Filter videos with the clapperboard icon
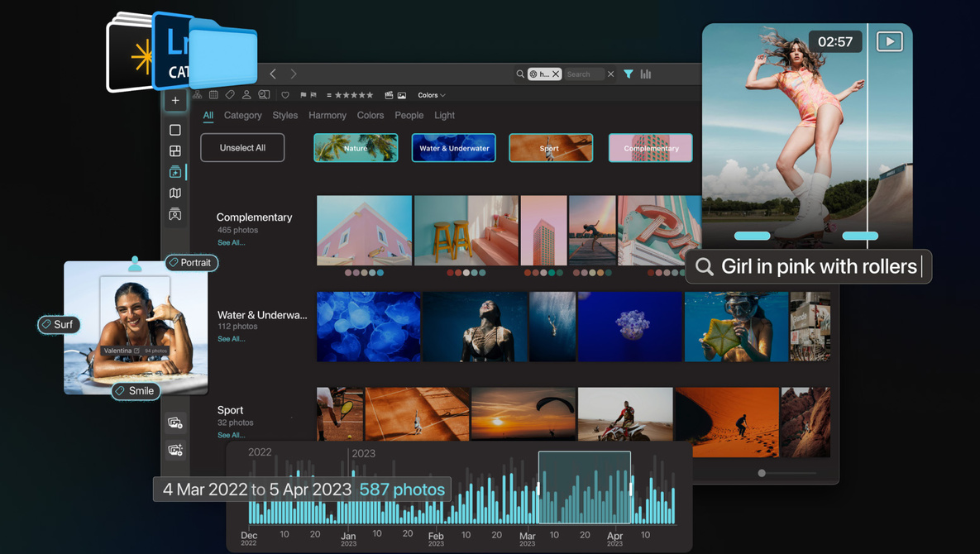The width and height of the screenshot is (980, 554). [389, 95]
